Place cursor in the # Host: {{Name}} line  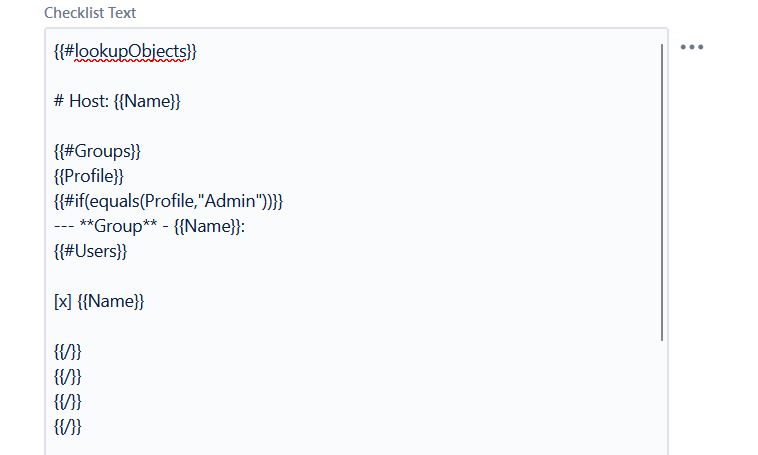117,101
